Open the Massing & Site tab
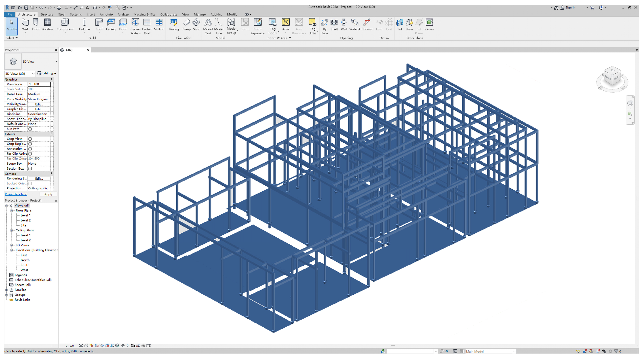644x360 pixels. [x=144, y=14]
